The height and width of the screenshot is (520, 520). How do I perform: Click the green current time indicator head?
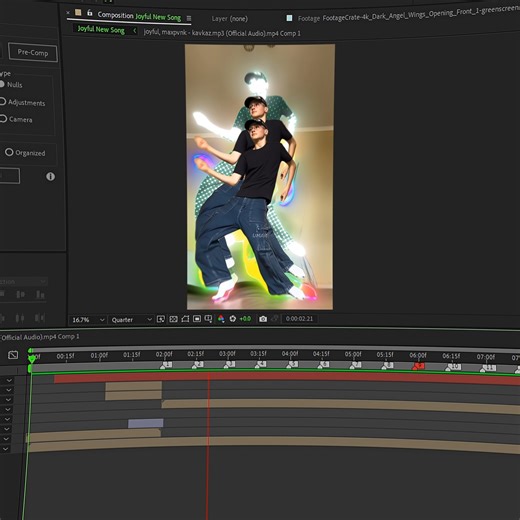(32, 359)
